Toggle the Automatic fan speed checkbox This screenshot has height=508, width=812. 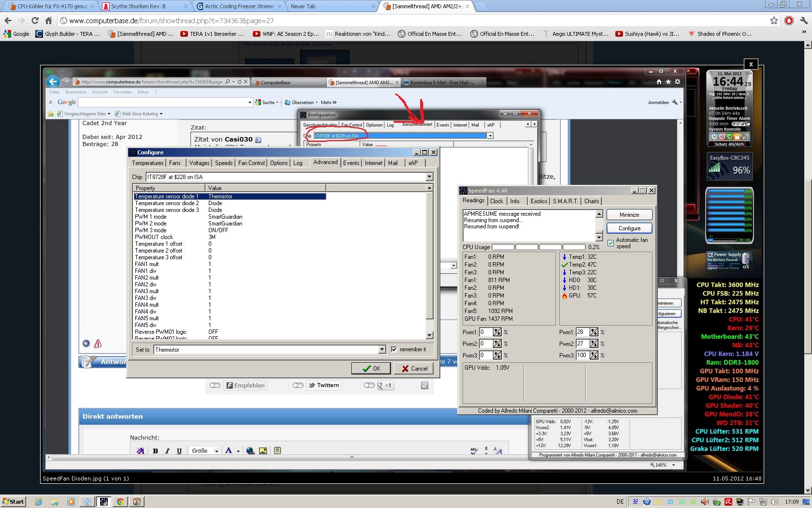(x=611, y=243)
